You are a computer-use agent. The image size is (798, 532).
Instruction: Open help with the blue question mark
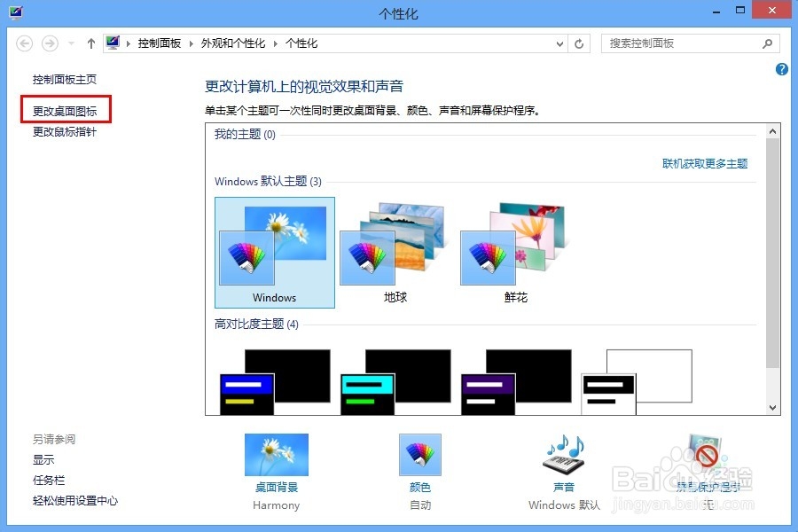(x=782, y=69)
